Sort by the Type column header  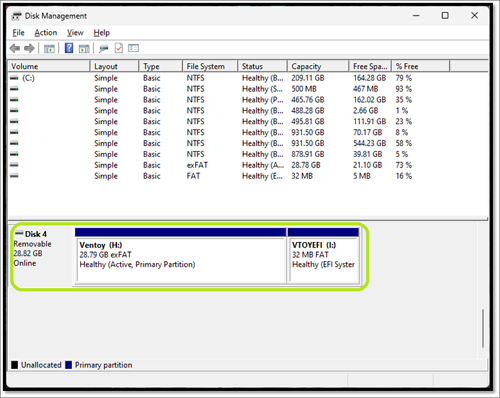(161, 66)
